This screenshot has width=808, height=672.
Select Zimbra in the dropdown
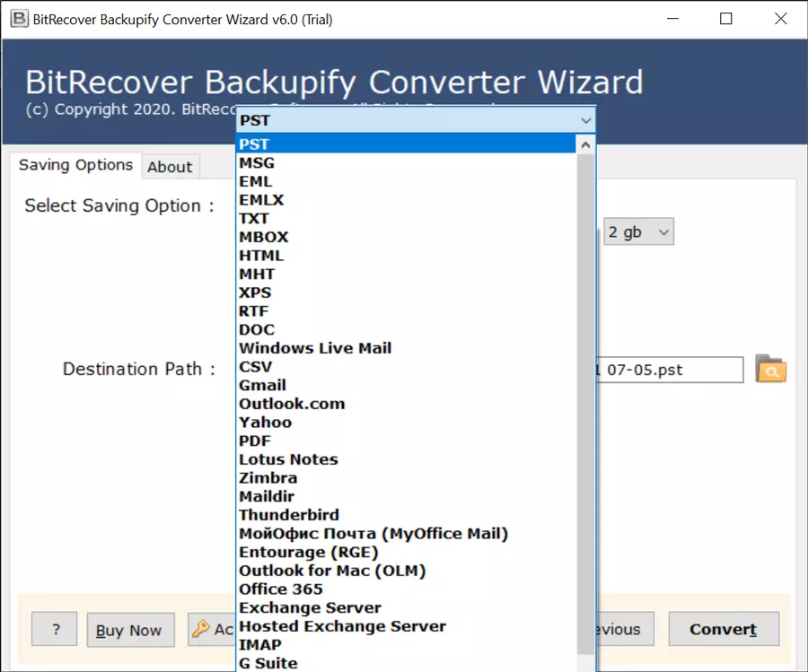pos(406,478)
